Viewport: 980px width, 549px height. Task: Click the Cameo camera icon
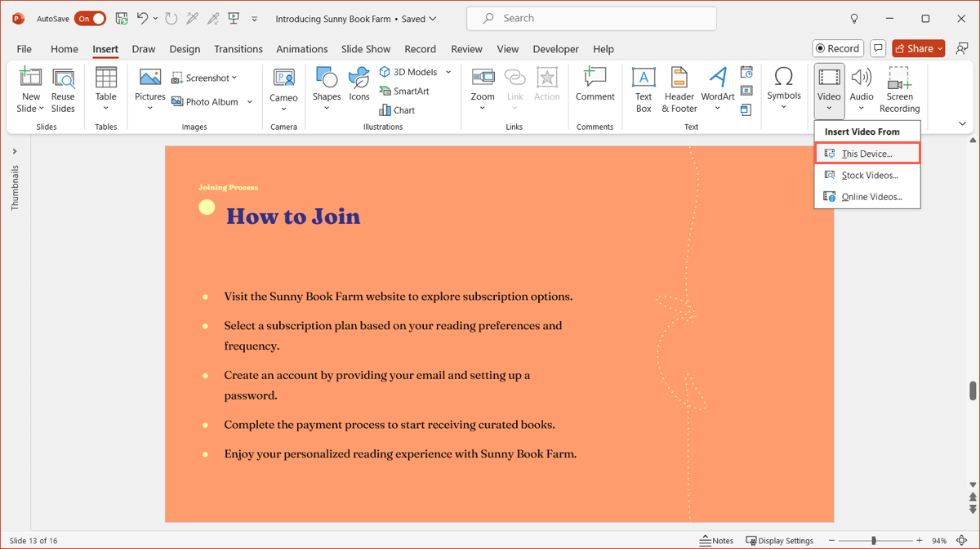(x=283, y=78)
